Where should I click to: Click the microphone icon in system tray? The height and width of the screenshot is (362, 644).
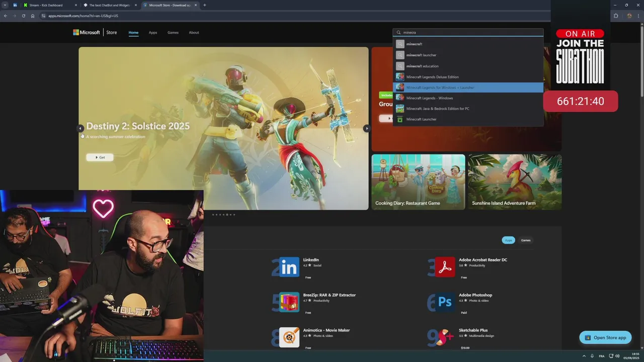pyautogui.click(x=592, y=356)
